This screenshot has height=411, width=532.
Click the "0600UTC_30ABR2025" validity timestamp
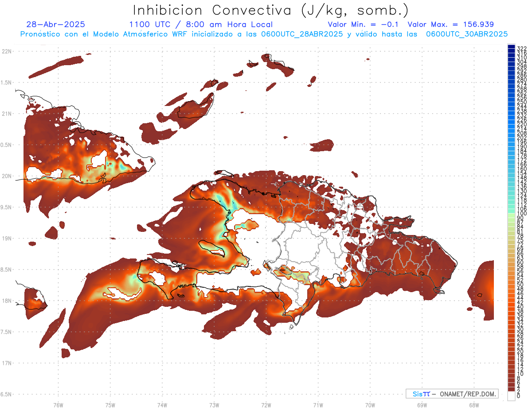pos(467,34)
